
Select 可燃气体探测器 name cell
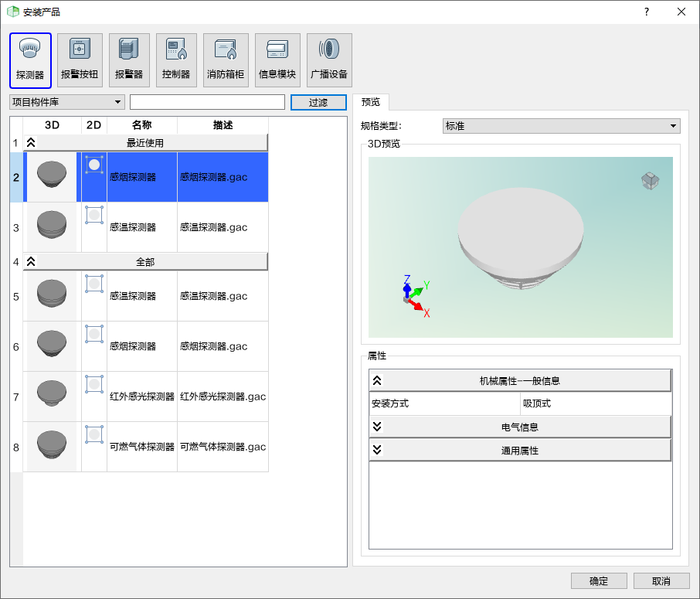pos(142,447)
